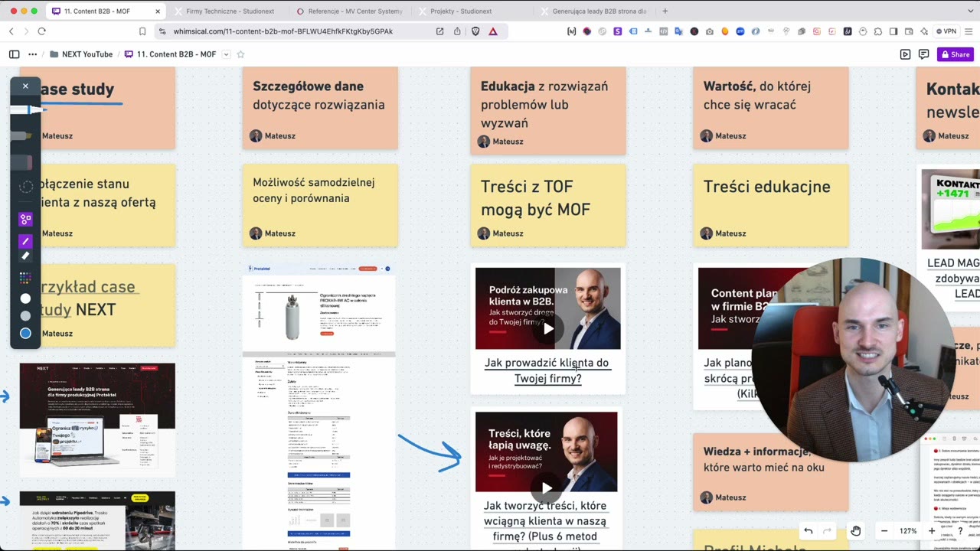Screen dimensions: 980x551
Task: Redo the last action
Action: click(x=827, y=531)
